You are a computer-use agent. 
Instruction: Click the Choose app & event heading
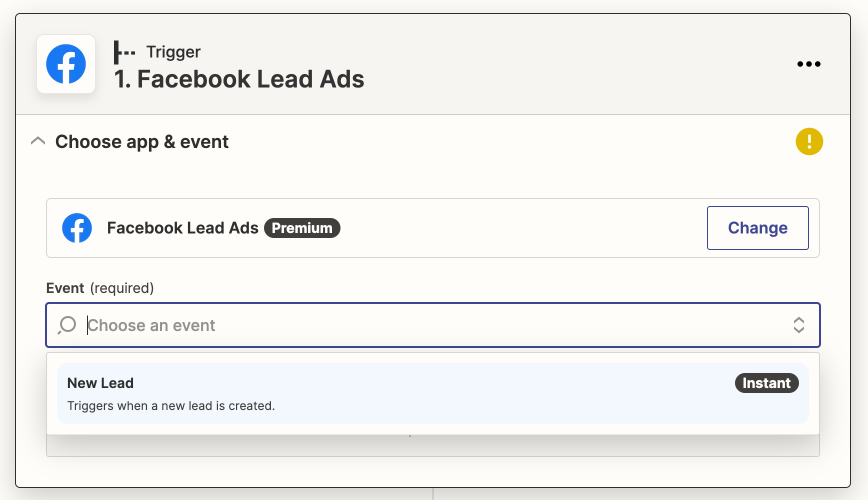click(x=141, y=142)
